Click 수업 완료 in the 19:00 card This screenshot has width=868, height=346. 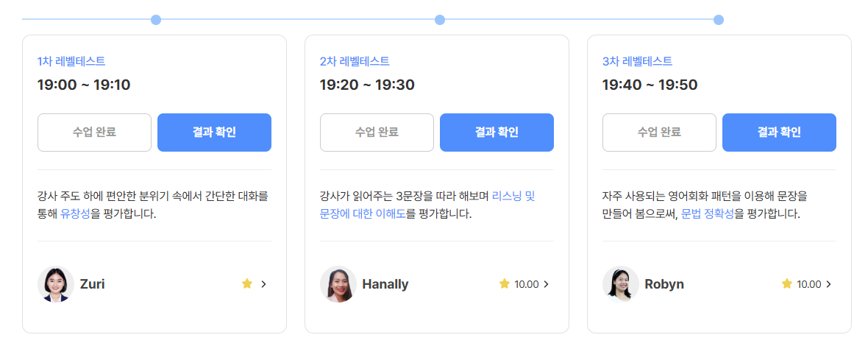pos(95,133)
